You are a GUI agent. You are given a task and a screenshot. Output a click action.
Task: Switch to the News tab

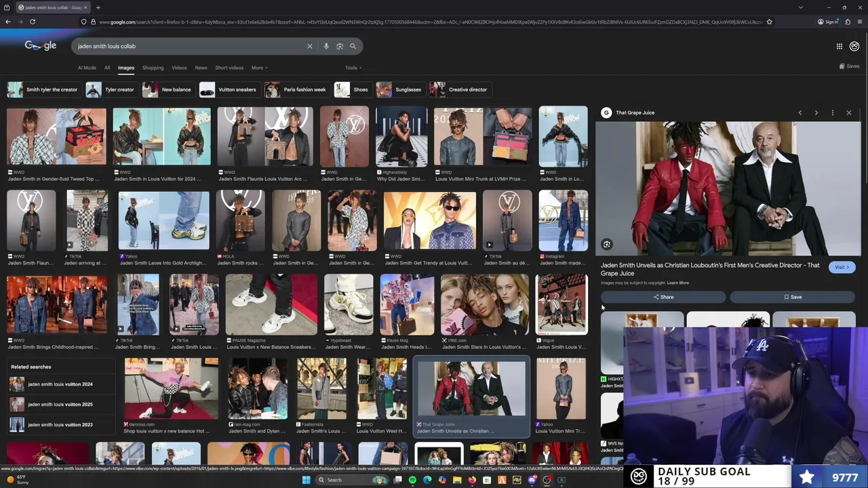(201, 68)
